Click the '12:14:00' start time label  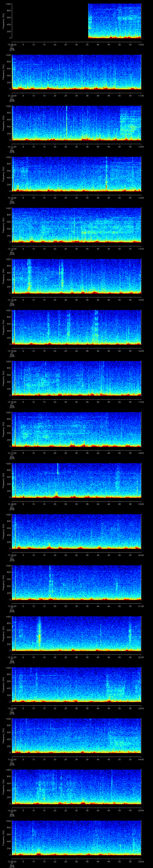point(12,300)
